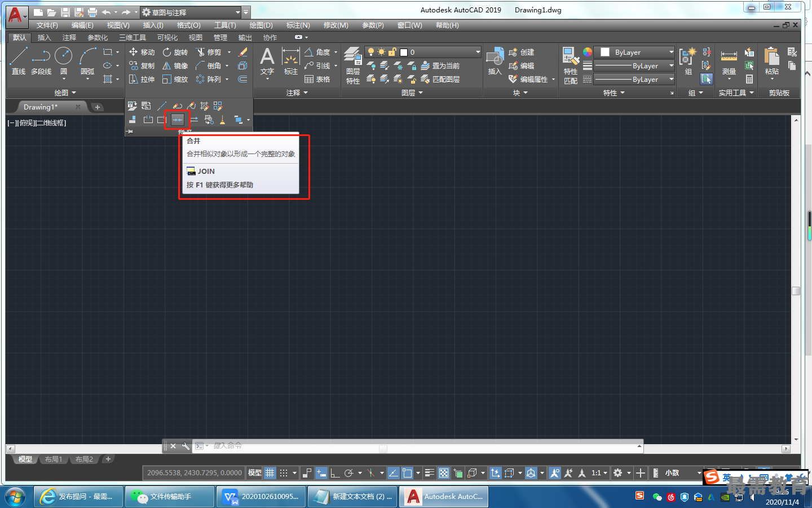Click the Erase tool icon
812x508 pixels.
pyautogui.click(x=243, y=52)
